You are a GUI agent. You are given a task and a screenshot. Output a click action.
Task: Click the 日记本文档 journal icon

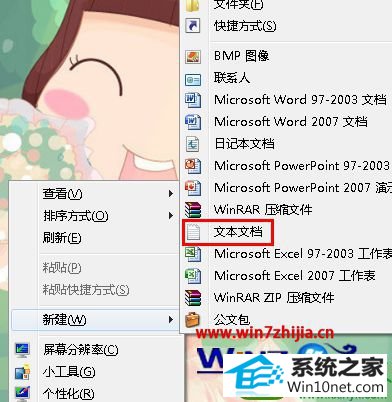pos(193,144)
